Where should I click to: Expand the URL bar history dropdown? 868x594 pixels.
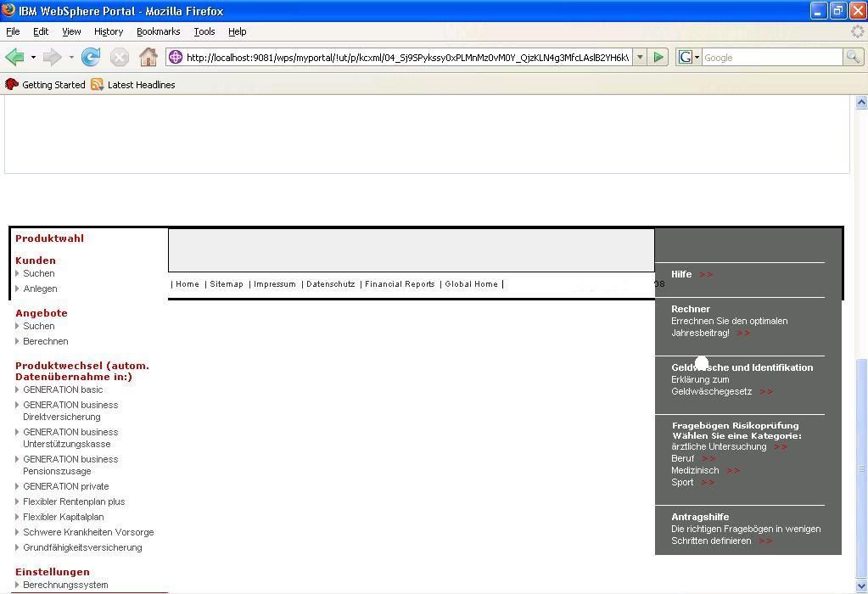(640, 58)
